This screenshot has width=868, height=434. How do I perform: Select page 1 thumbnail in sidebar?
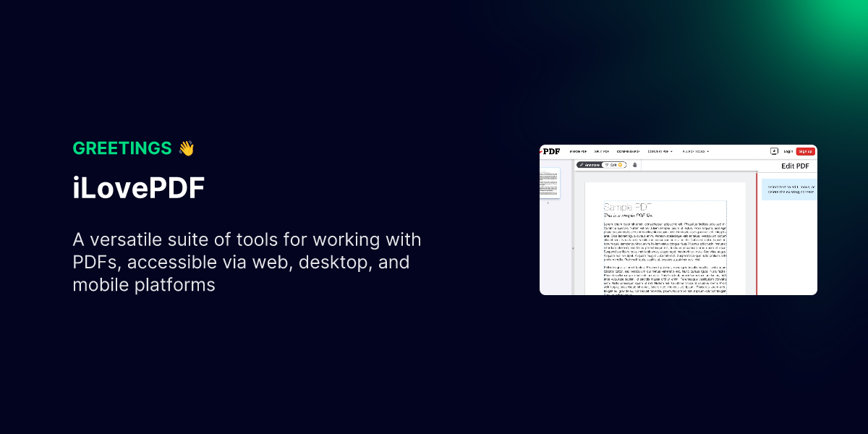pyautogui.click(x=550, y=183)
